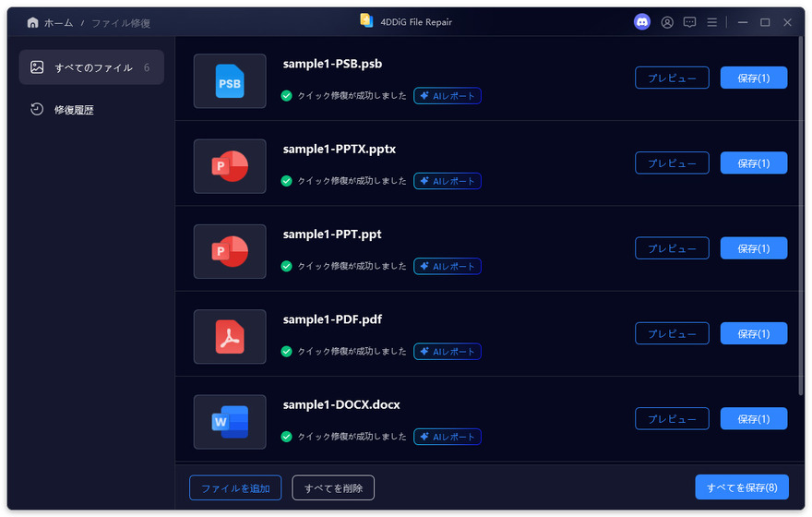Click the Word icon for sample1-DOCX.docx
Image resolution: width=812 pixels, height=517 pixels.
(230, 422)
